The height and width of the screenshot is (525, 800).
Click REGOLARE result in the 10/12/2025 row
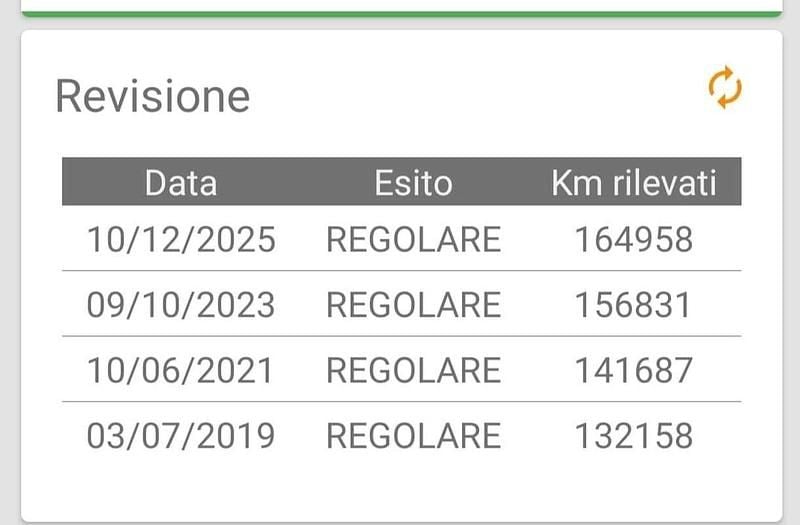click(413, 240)
